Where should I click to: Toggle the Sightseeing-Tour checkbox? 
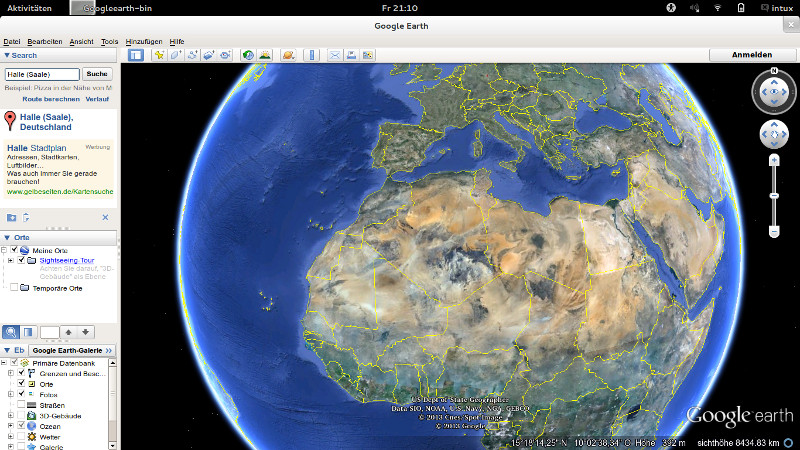21,260
